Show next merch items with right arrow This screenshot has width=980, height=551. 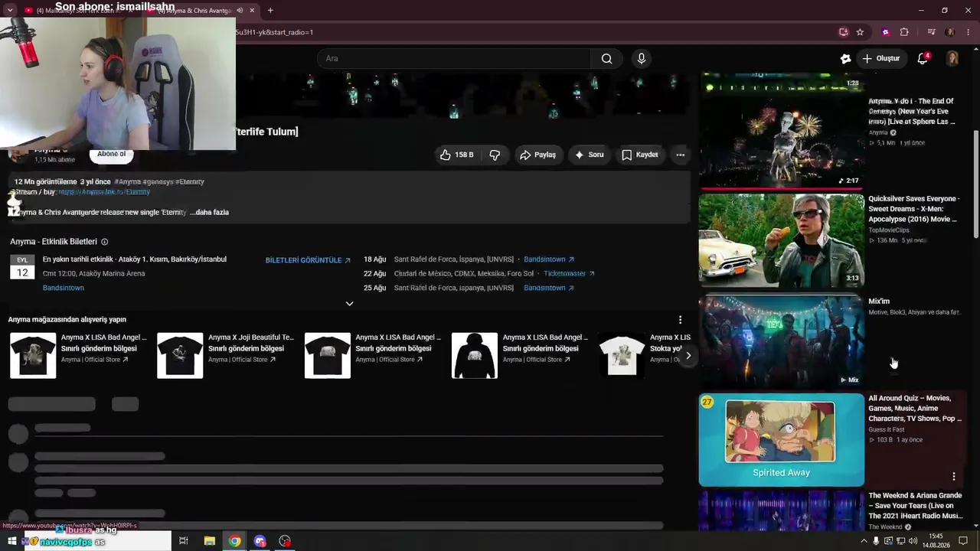(x=688, y=355)
